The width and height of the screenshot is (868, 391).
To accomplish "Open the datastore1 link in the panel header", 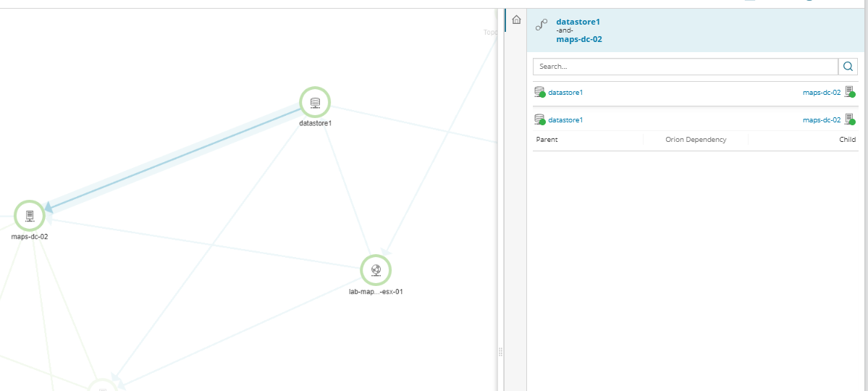I will [578, 22].
